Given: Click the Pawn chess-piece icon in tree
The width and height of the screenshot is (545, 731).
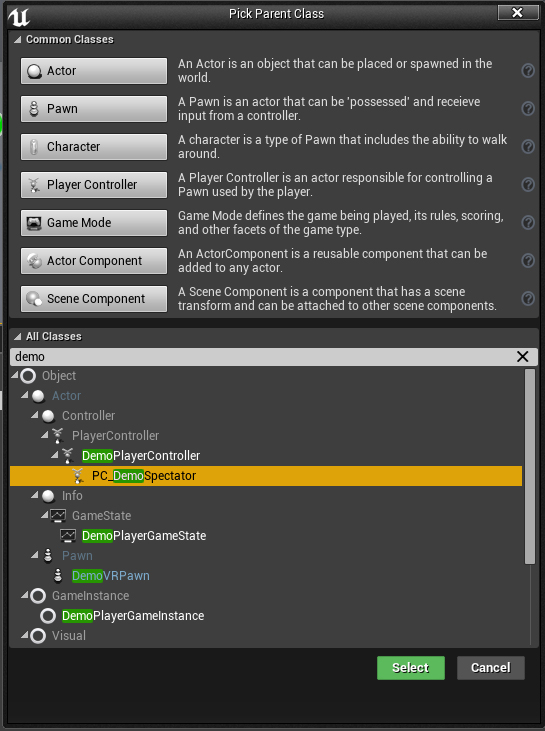Looking at the screenshot, I should point(48,556).
